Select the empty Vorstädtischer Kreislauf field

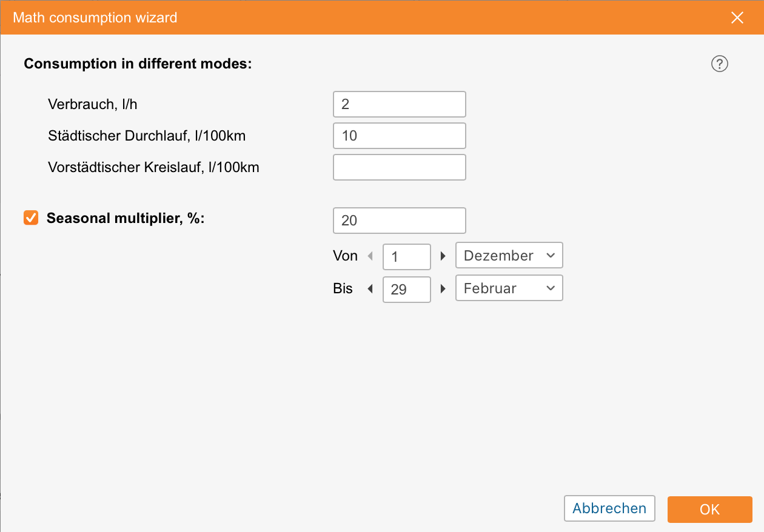point(399,167)
